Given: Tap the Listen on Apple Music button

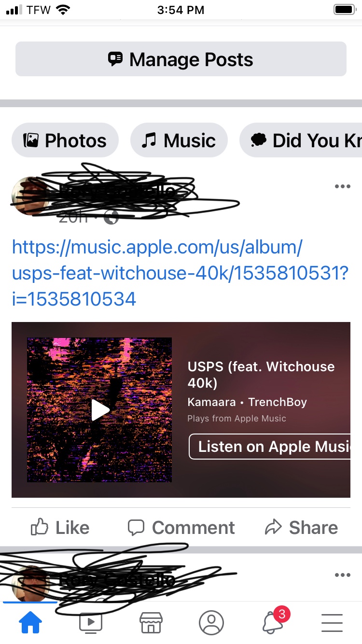Looking at the screenshot, I should click(x=269, y=447).
